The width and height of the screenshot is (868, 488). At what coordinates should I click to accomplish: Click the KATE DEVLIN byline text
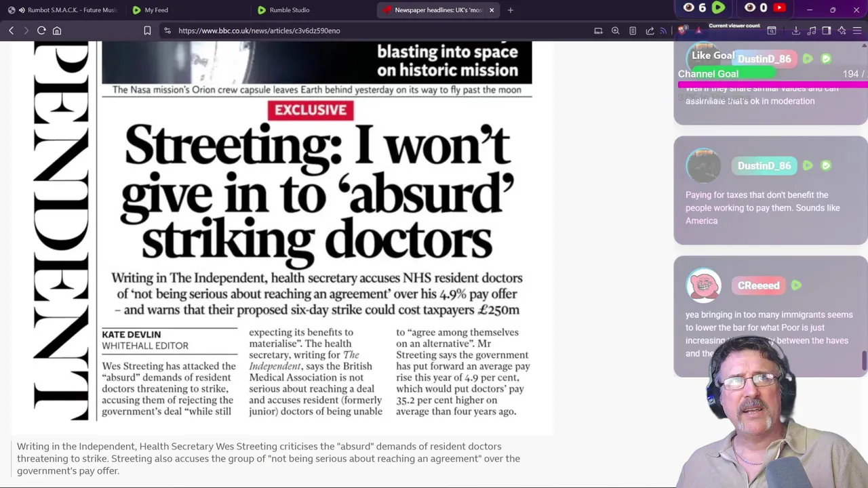tap(131, 334)
